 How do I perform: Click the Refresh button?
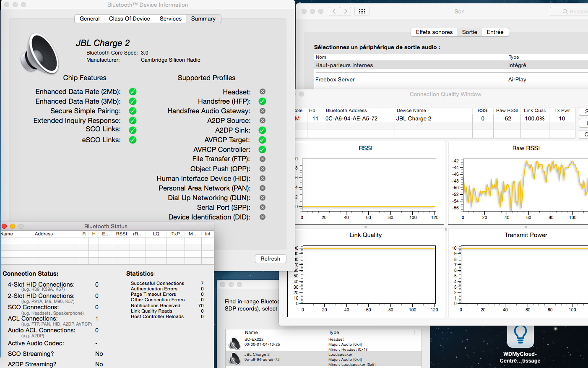click(271, 258)
